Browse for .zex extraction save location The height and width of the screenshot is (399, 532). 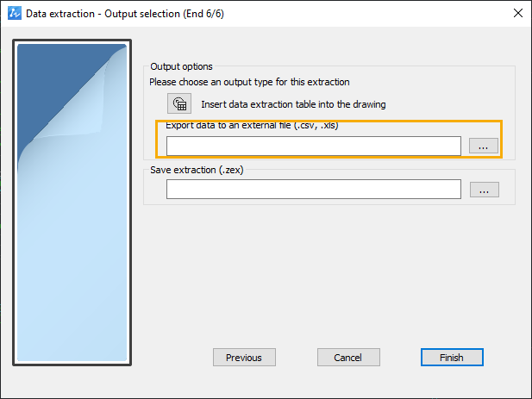tap(485, 190)
